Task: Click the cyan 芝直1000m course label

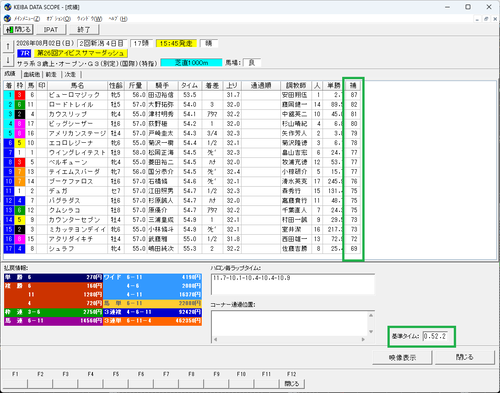Action: (191, 63)
